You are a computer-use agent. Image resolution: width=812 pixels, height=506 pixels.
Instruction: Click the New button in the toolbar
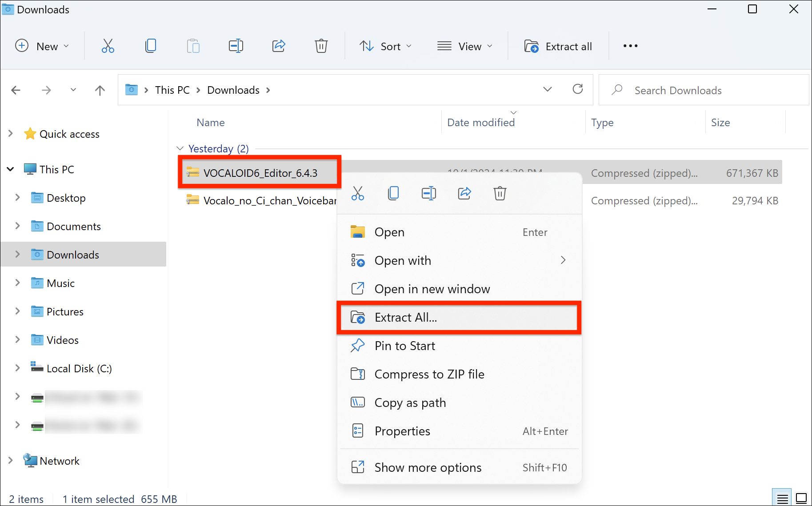pyautogui.click(x=42, y=46)
